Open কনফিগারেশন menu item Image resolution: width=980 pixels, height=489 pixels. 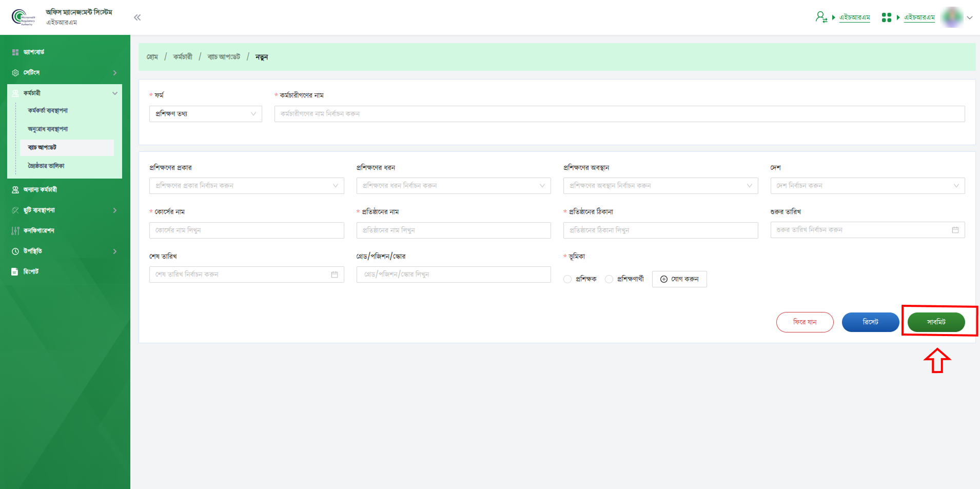[x=39, y=231]
